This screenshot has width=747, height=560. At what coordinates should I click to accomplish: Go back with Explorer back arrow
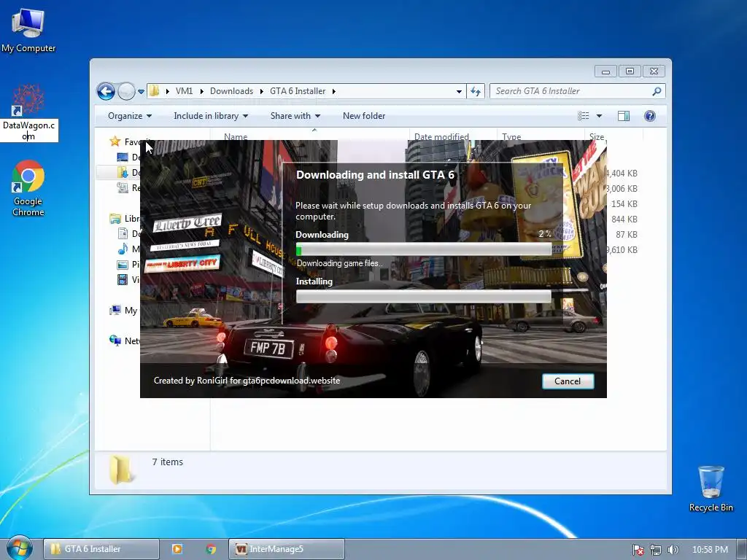106,91
